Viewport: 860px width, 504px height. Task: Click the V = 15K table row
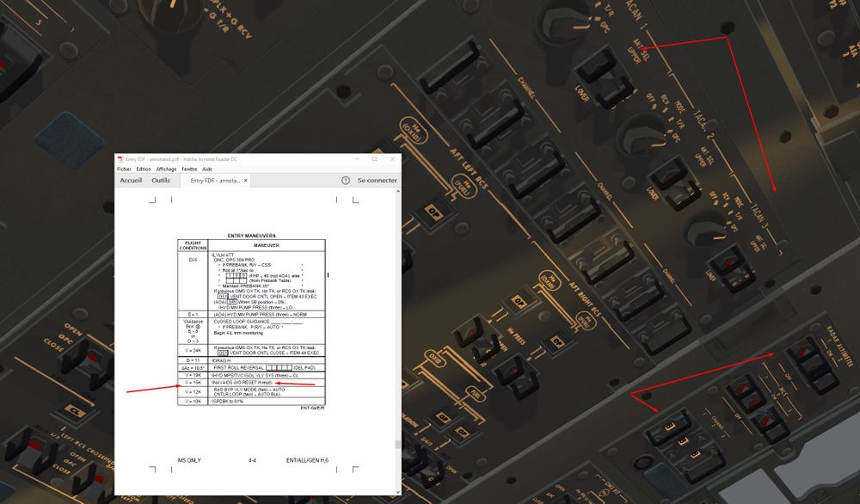pyautogui.click(x=252, y=382)
